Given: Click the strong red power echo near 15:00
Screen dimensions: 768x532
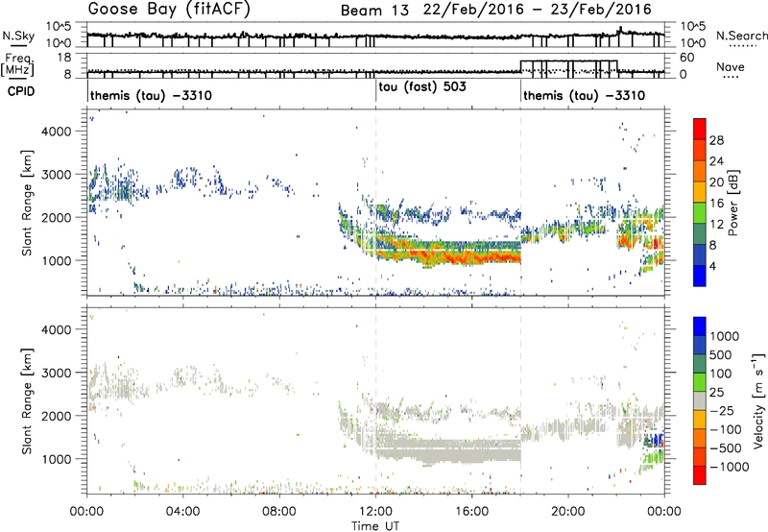Looking at the screenshot, I should pos(448,256).
